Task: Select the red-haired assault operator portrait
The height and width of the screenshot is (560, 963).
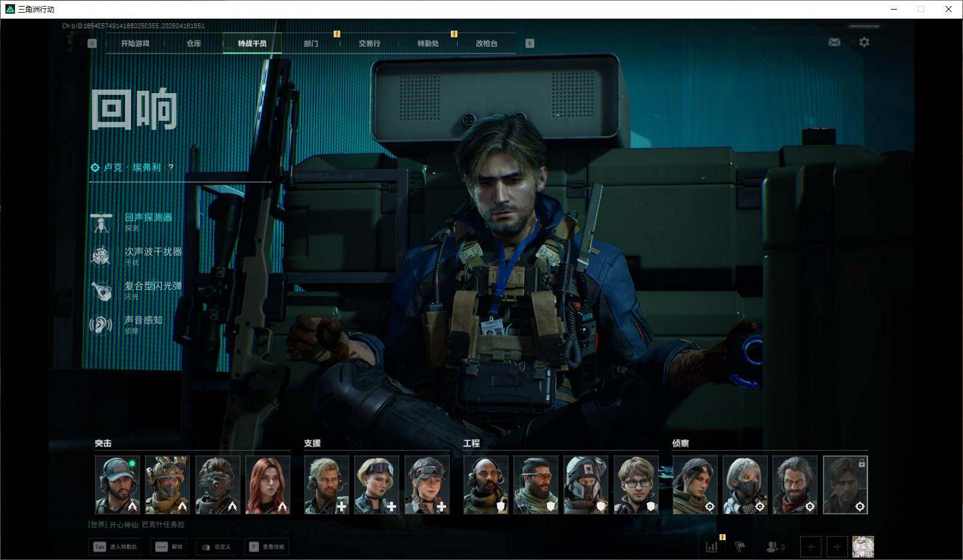Action: point(267,484)
